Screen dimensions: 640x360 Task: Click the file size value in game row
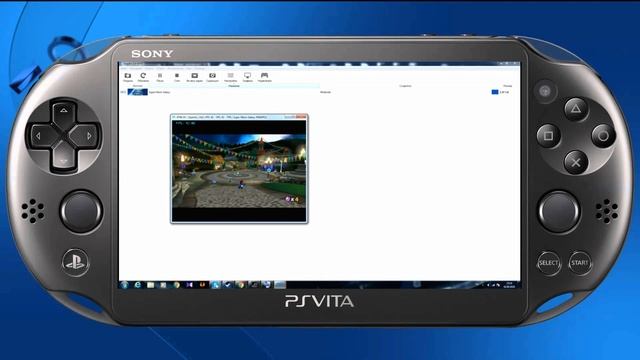coord(504,92)
